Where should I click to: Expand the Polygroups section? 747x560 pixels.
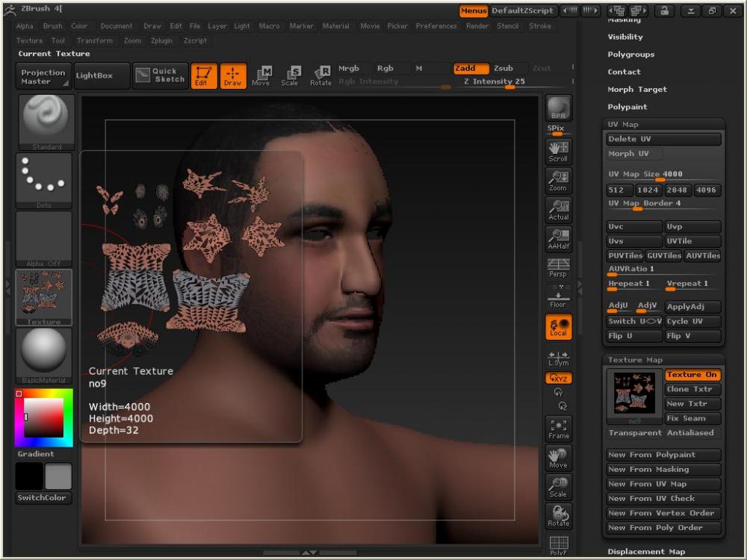coord(630,55)
